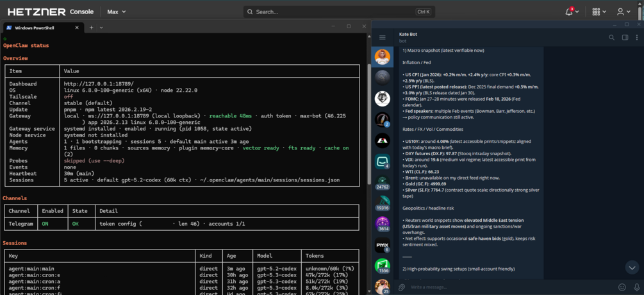Attach a file with the paperclip icon
Image resolution: width=644 pixels, height=295 pixels.
[402, 287]
